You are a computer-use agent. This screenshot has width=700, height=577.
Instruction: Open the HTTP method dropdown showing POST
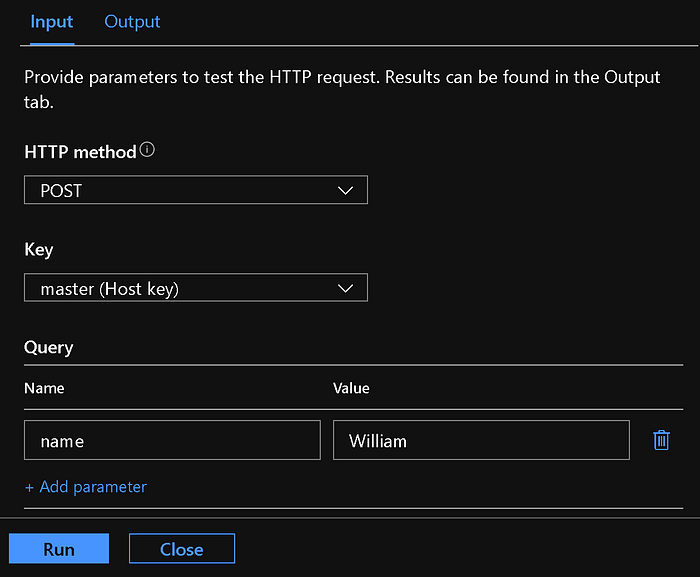[195, 190]
